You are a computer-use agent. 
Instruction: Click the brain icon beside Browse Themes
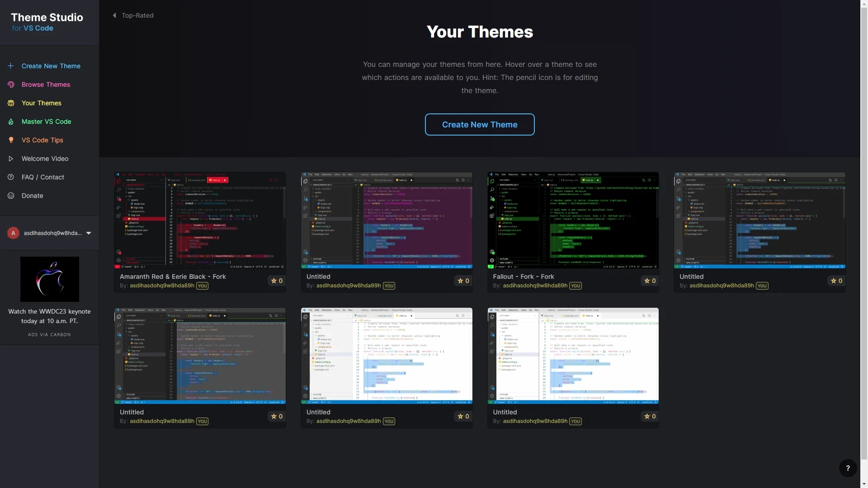pos(11,84)
